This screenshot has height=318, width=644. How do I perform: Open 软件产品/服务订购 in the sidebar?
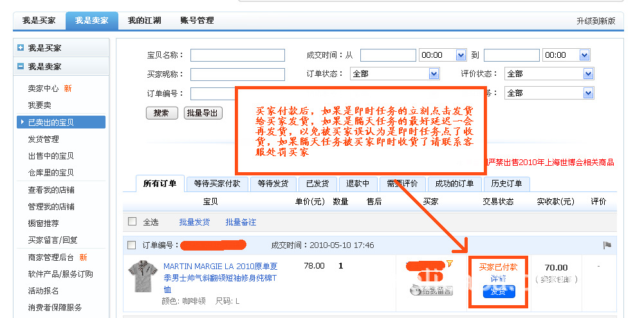(60, 274)
